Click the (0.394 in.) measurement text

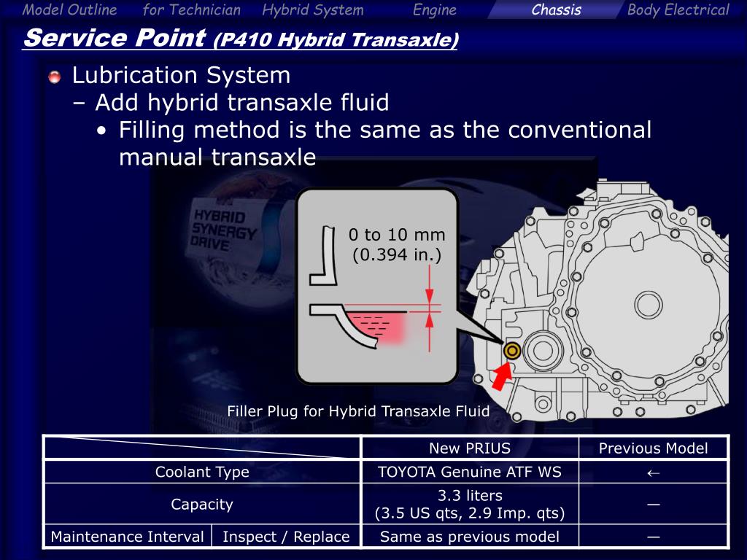pyautogui.click(x=397, y=254)
